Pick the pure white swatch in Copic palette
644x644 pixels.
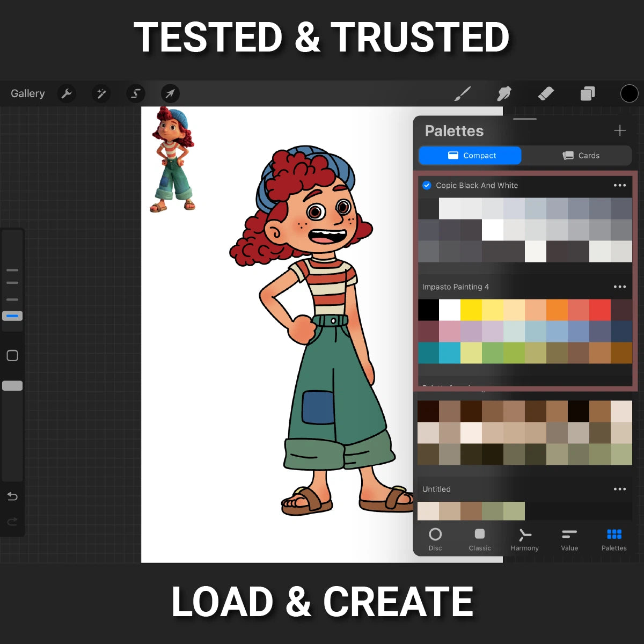coord(493,230)
